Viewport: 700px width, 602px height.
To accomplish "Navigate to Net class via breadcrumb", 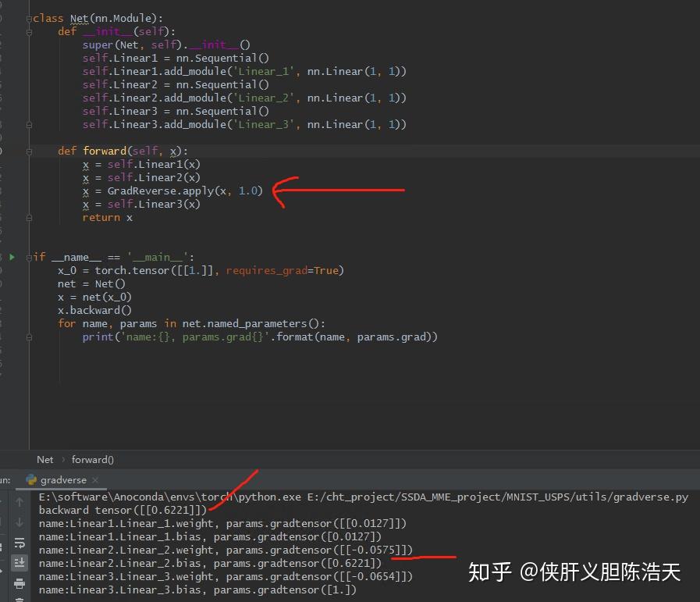I will pyautogui.click(x=44, y=459).
